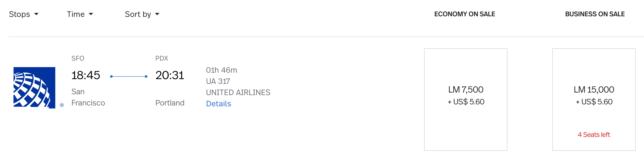Open flight Details link

pyautogui.click(x=218, y=104)
